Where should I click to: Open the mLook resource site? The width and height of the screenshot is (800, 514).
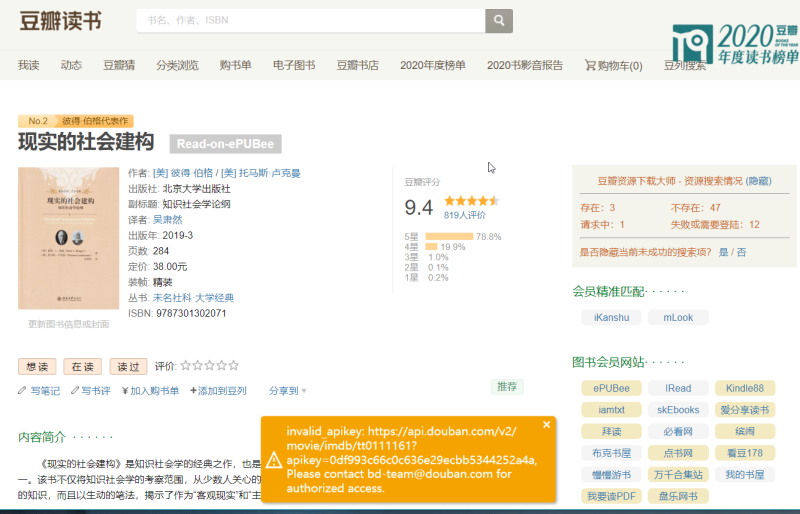(x=678, y=317)
